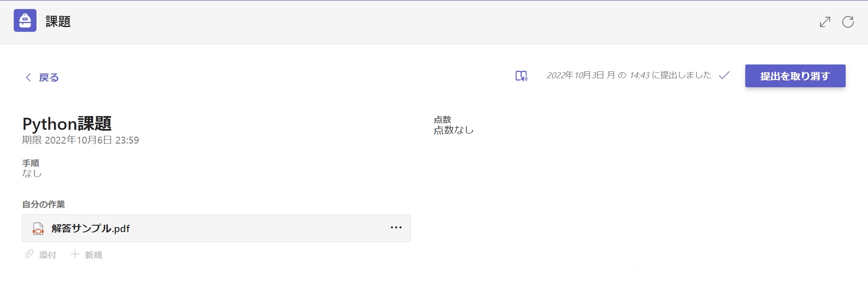Go back using the 戻る link
The image size is (868, 288).
coord(49,78)
